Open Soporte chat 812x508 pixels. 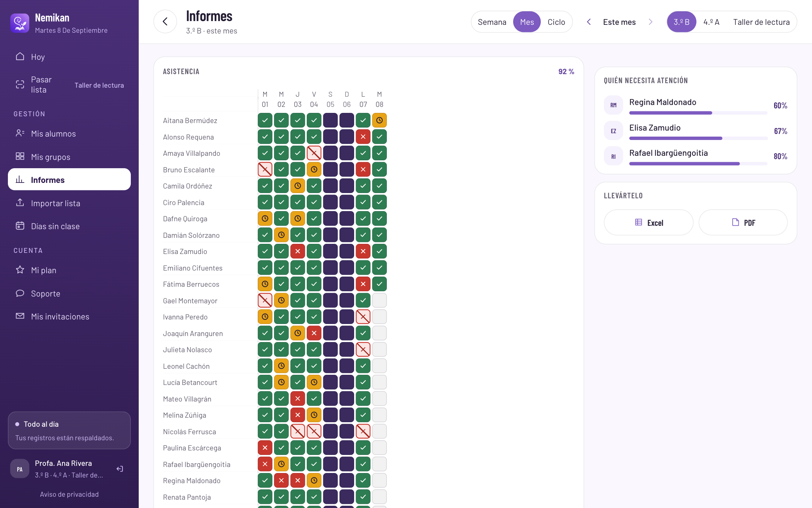[x=69, y=294]
